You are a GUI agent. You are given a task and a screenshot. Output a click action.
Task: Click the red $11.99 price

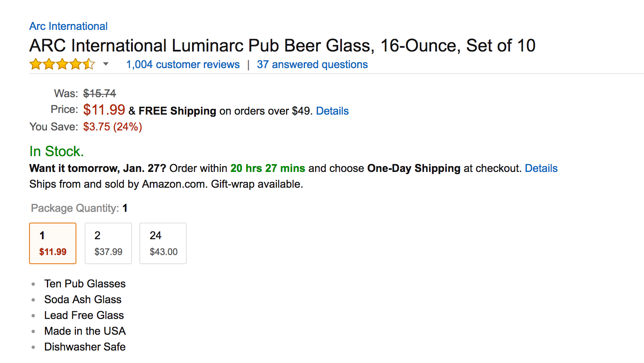click(x=104, y=110)
